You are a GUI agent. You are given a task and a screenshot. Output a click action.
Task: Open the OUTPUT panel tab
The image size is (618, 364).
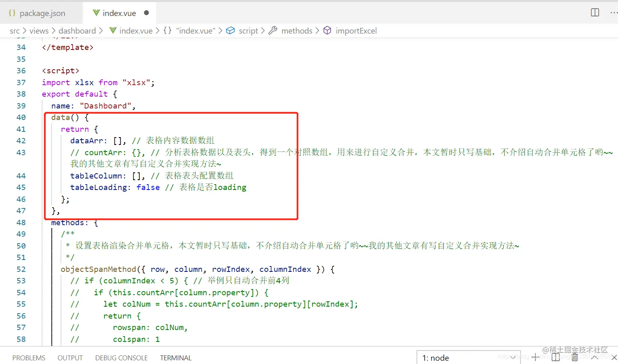(70, 358)
